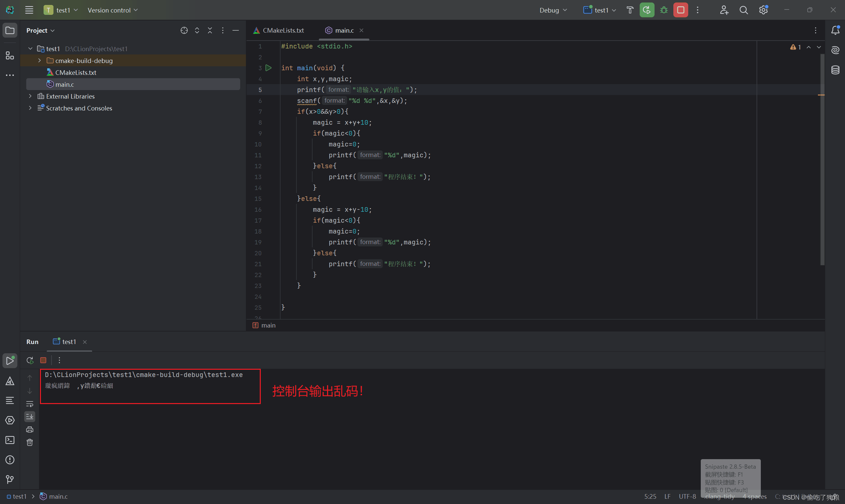This screenshot has height=504, width=845.
Task: Click the Build hammer icon
Action: (x=630, y=10)
